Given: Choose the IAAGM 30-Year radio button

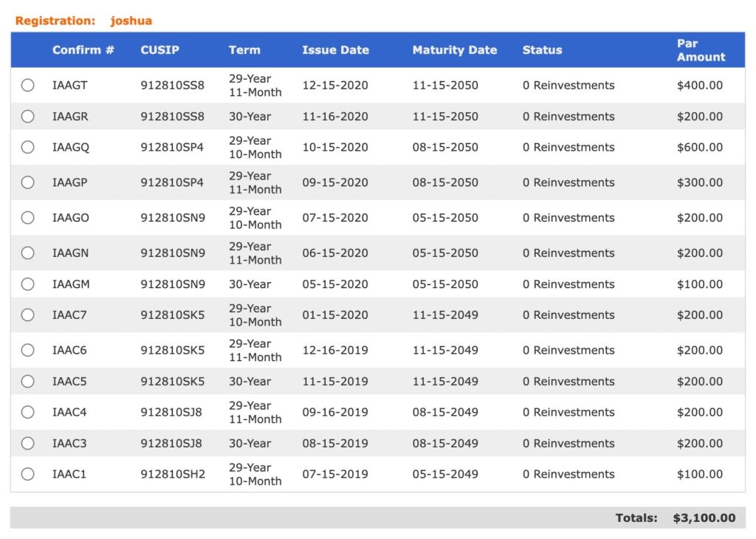Looking at the screenshot, I should (27, 284).
